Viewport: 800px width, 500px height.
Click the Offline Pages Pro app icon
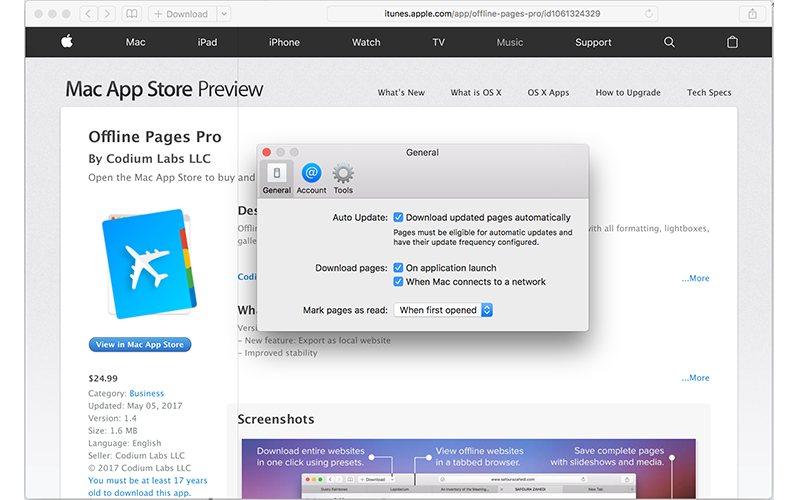point(149,264)
